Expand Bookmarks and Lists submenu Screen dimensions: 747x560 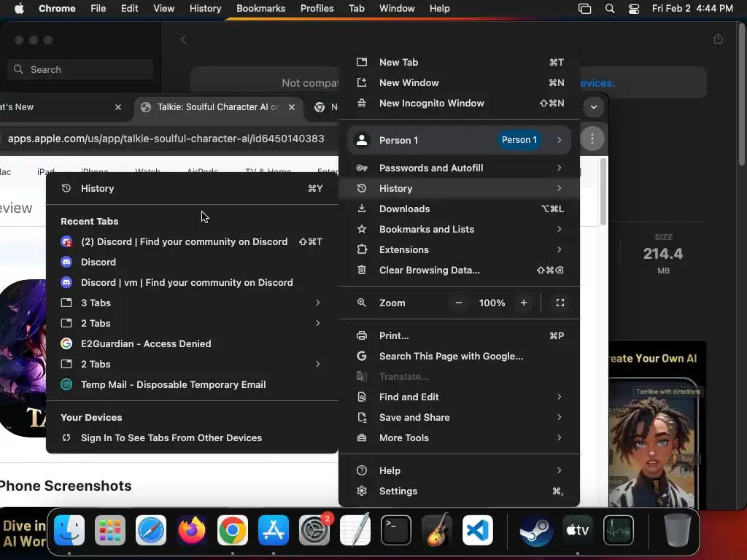[x=460, y=230]
